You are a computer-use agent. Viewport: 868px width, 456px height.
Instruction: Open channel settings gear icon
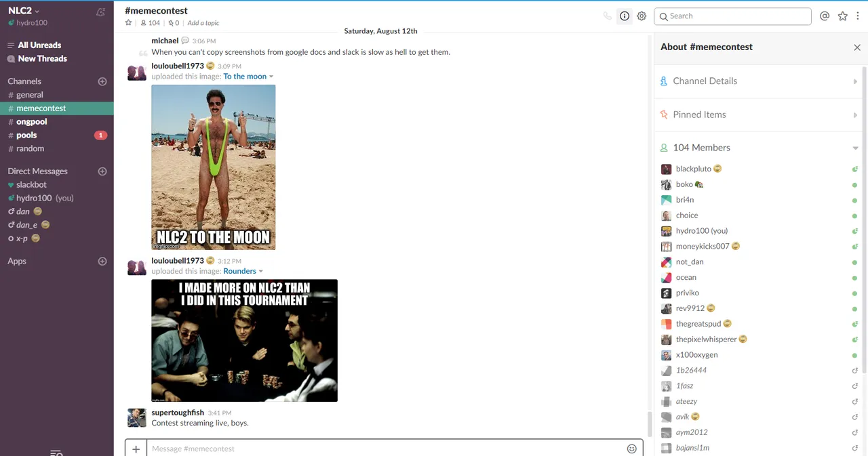pyautogui.click(x=642, y=16)
